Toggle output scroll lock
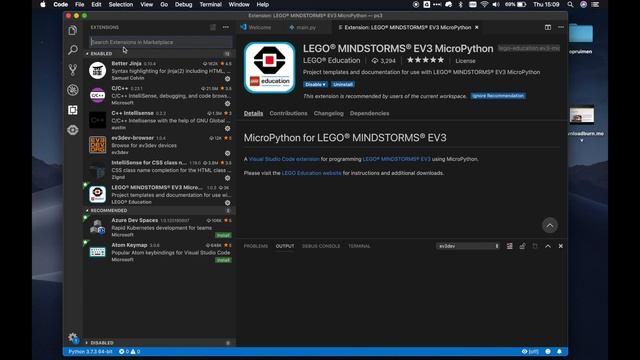Screen dimensions: 640x360 coord(522,246)
